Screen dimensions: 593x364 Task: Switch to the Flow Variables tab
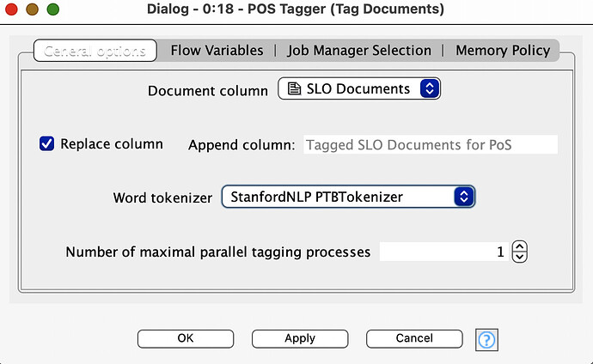[x=217, y=50]
